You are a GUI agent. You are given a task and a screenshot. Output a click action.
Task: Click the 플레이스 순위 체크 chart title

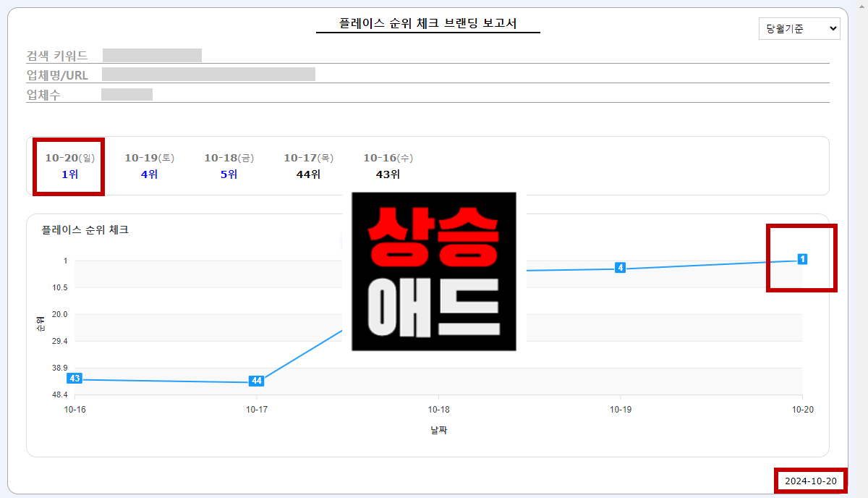pos(85,230)
